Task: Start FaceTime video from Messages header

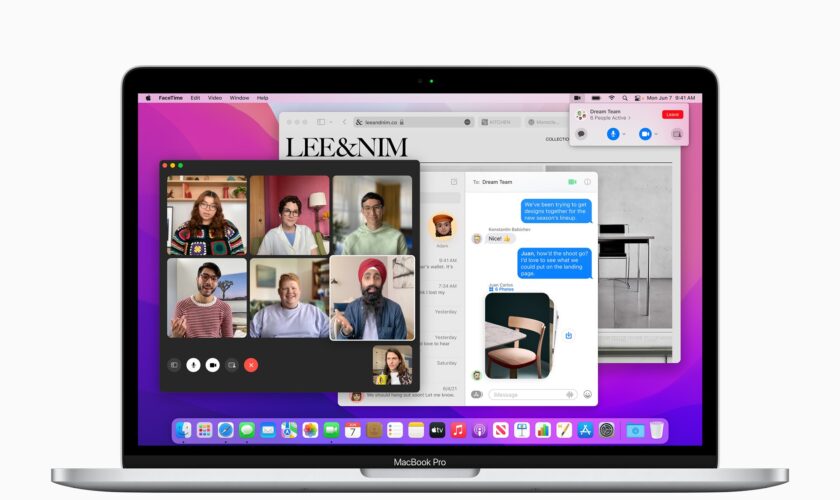Action: tap(572, 182)
